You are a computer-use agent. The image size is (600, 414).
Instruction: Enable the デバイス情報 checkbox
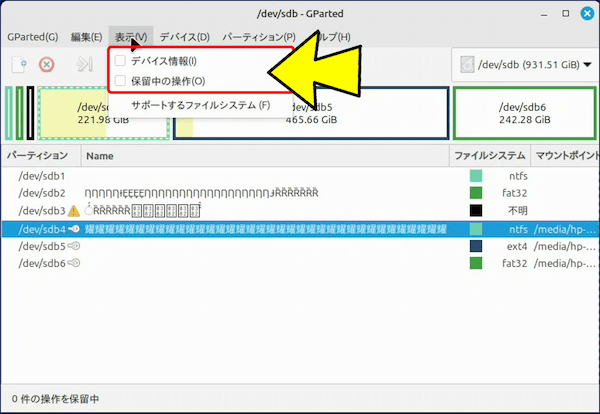120,61
